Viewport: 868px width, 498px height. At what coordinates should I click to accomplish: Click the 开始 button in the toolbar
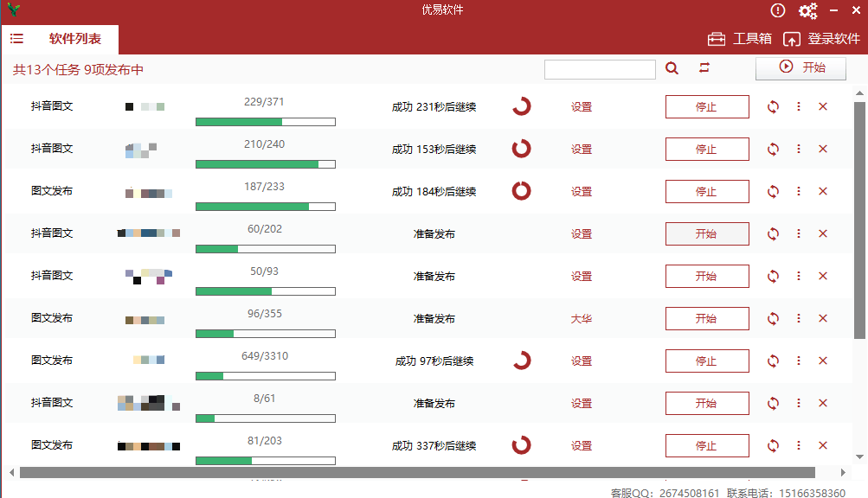800,67
